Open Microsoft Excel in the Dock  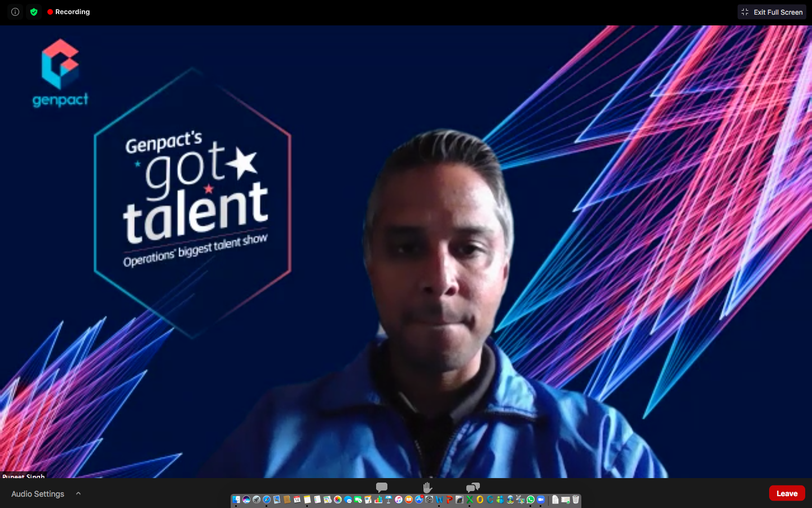coord(470,500)
